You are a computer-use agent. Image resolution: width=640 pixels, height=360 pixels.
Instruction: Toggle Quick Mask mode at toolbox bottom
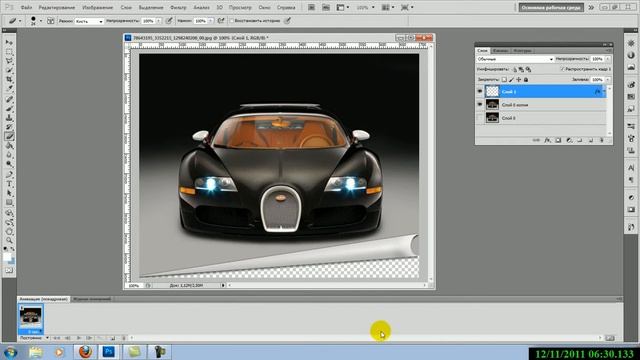click(9, 270)
